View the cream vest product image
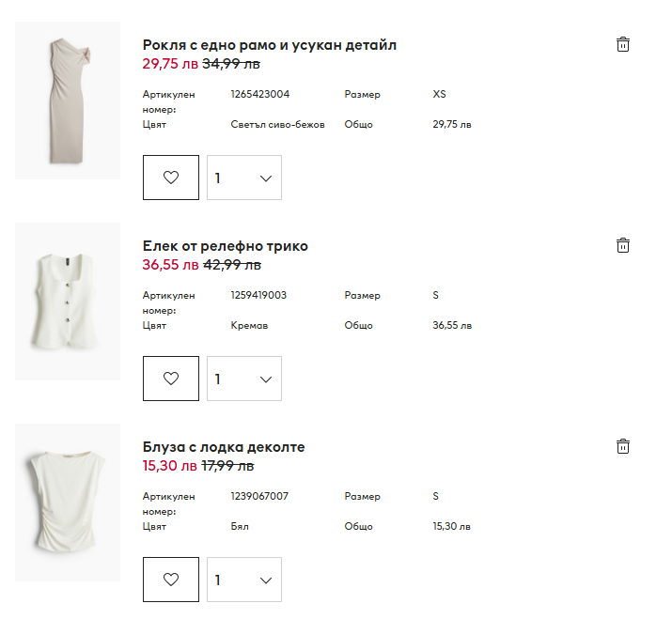Image resolution: width=672 pixels, height=619 pixels. pos(68,302)
